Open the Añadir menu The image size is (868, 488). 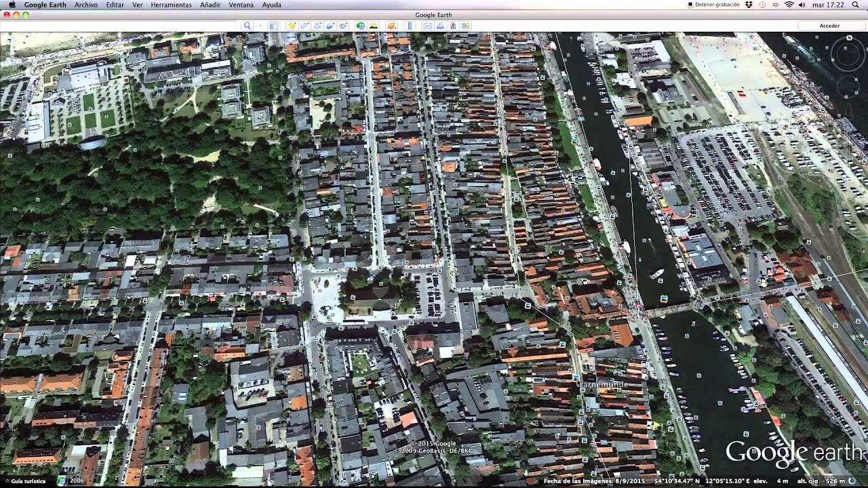(x=210, y=5)
